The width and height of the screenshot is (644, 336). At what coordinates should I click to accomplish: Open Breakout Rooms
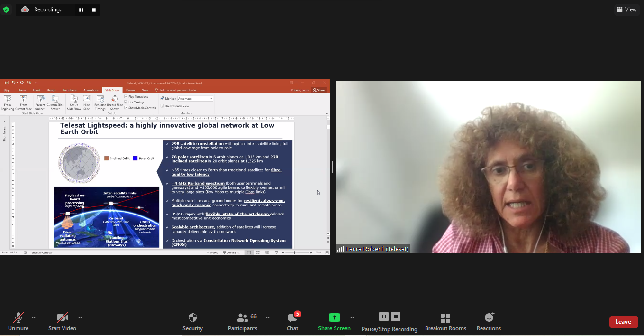445,321
